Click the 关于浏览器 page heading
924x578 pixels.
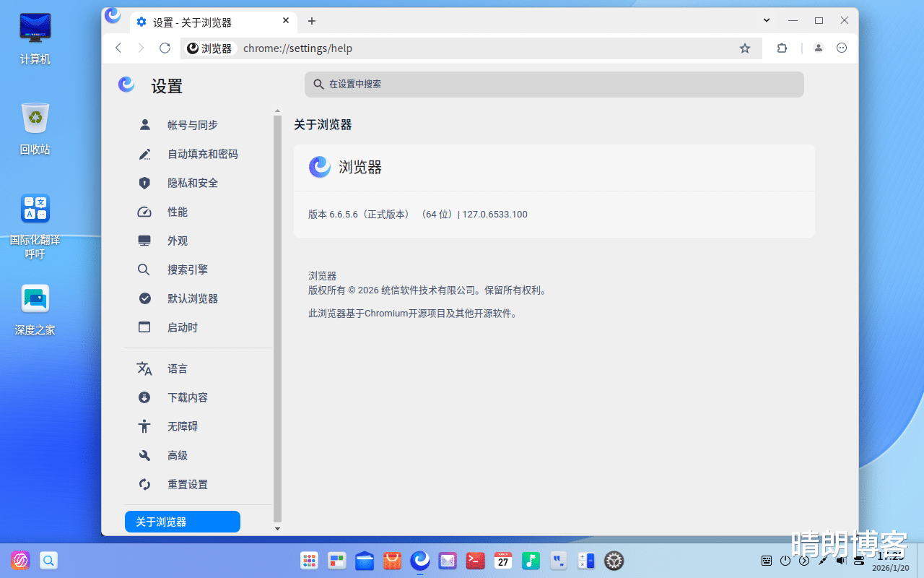coord(323,125)
